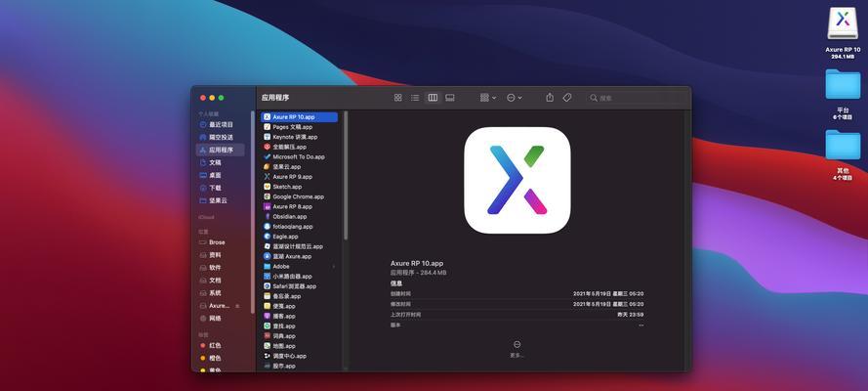Select Axure RP 10.app in list
This screenshot has width=868, height=391.
(300, 117)
